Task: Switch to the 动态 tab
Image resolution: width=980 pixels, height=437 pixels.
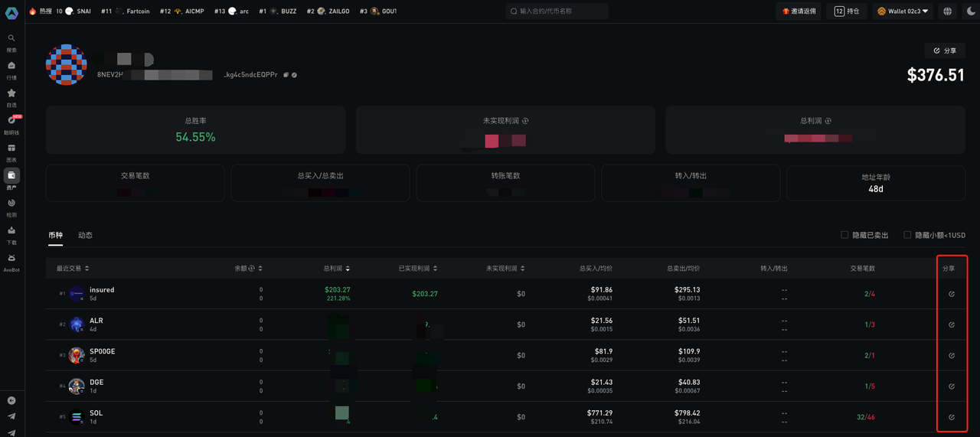Action: 85,235
